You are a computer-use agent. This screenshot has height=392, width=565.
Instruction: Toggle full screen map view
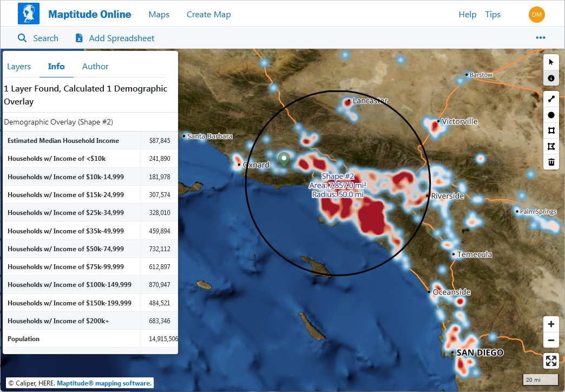point(551,361)
